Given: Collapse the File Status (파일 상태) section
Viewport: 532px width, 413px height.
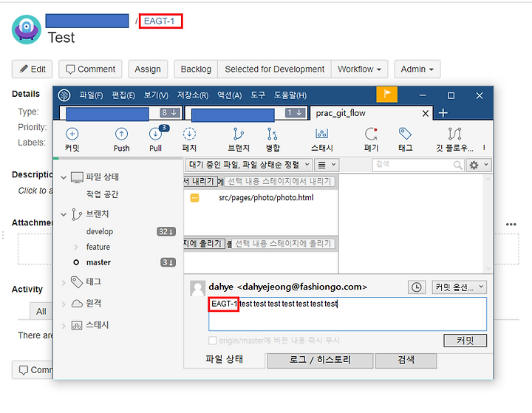Looking at the screenshot, I should pos(64,177).
